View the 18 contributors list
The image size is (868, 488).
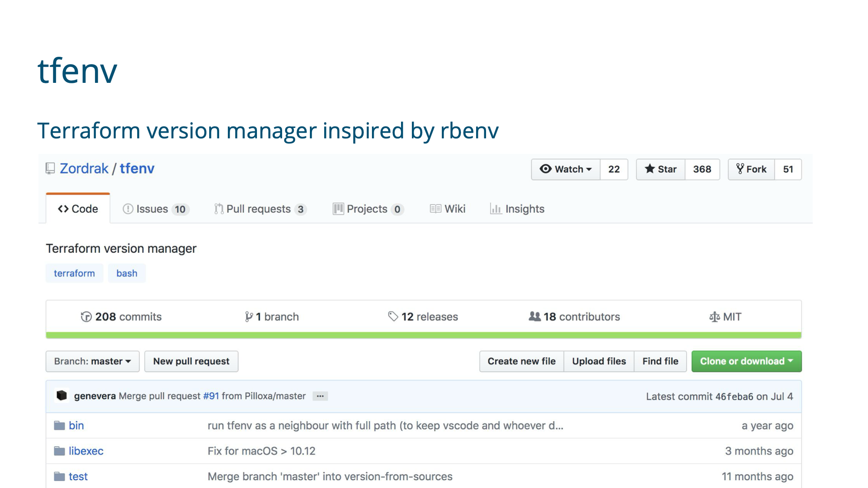(x=574, y=317)
